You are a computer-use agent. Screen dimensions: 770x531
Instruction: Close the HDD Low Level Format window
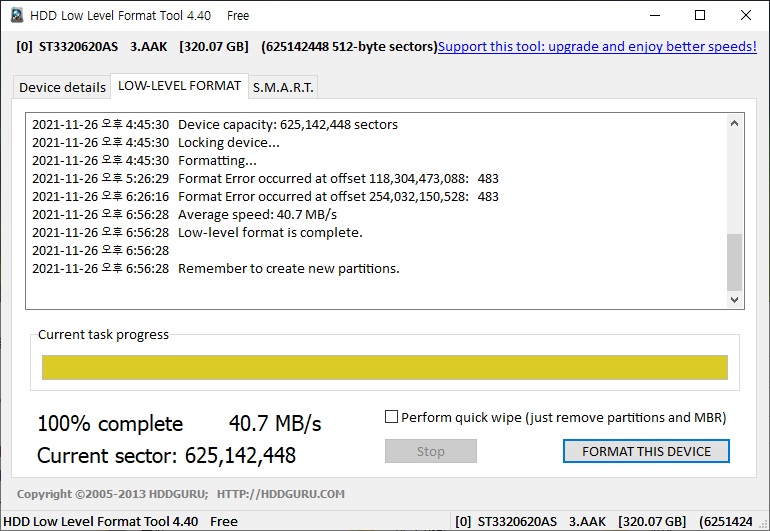745,15
